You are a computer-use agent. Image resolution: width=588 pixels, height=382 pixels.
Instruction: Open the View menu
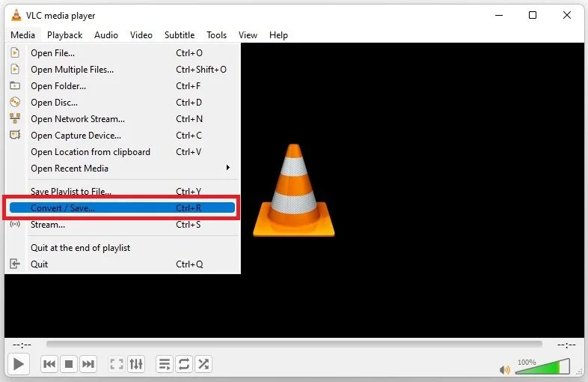(x=248, y=35)
